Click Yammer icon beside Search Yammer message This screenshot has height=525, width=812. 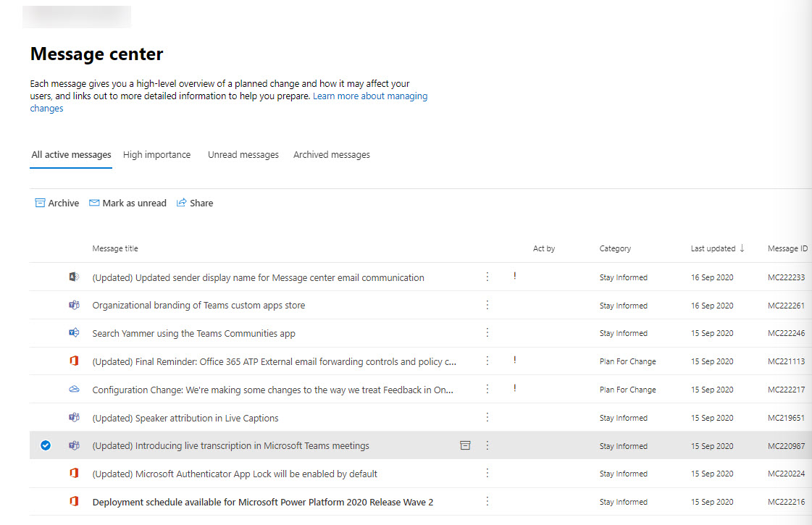(74, 332)
